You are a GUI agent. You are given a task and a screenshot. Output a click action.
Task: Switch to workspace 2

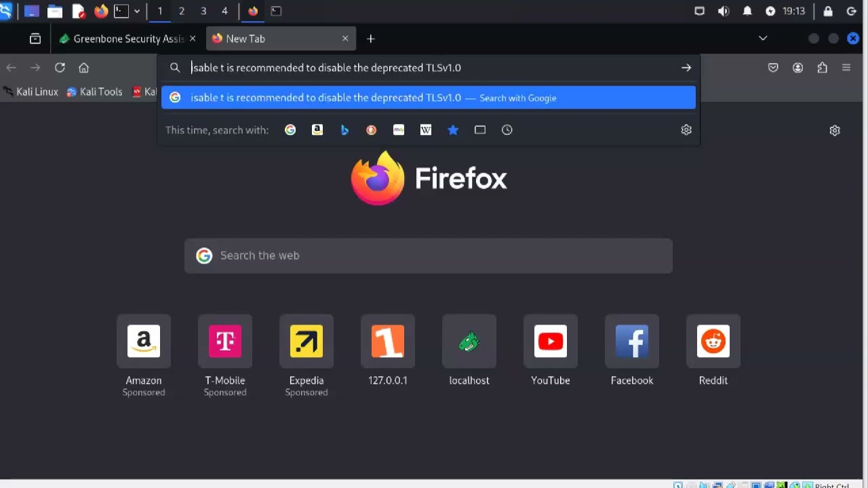pos(182,11)
